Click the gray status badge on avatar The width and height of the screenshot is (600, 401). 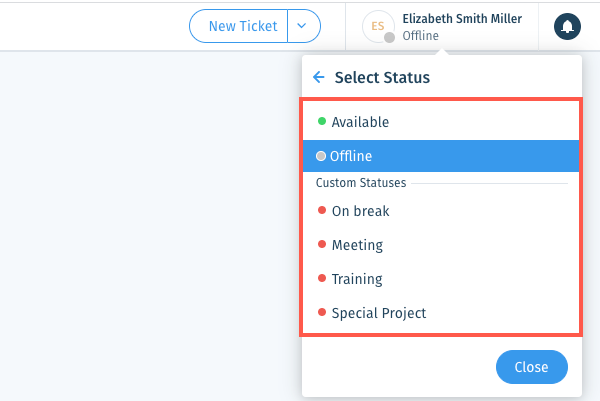(389, 37)
